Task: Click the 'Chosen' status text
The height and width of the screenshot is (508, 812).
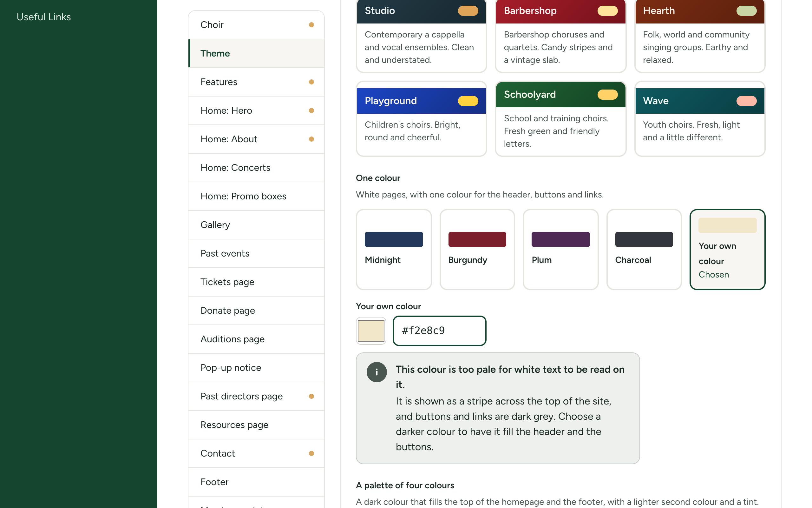Action: coord(714,275)
